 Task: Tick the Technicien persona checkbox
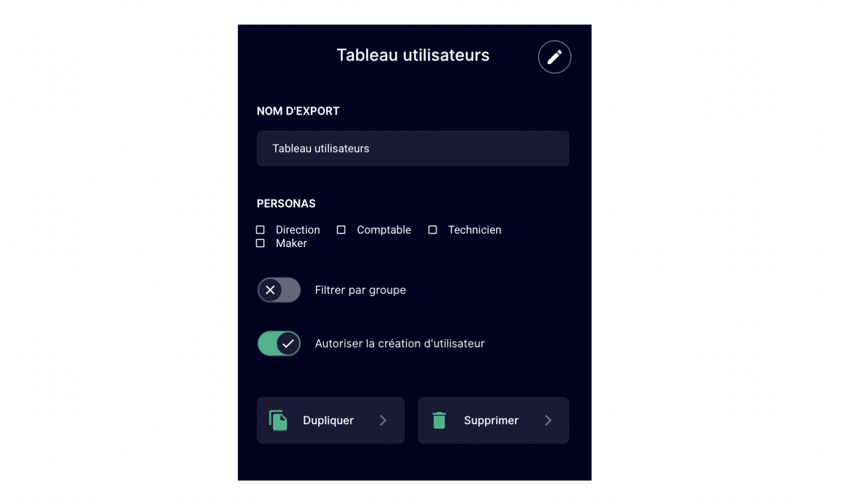point(432,230)
